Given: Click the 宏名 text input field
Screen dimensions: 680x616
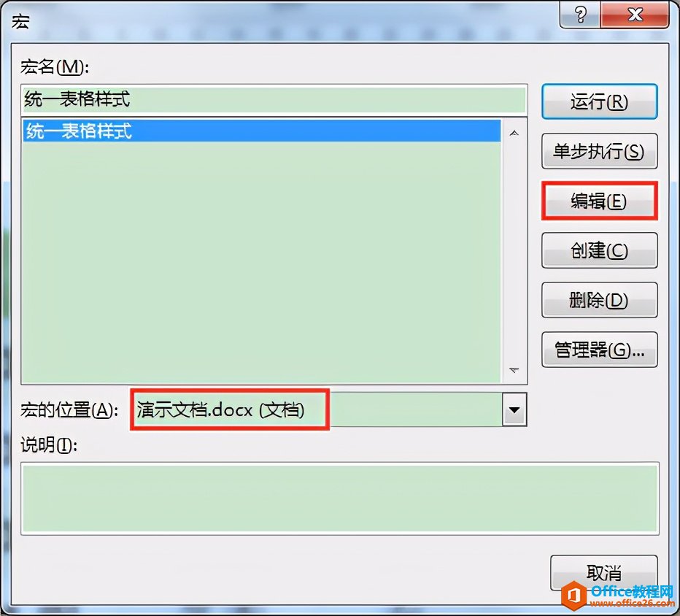Looking at the screenshot, I should click(x=274, y=99).
